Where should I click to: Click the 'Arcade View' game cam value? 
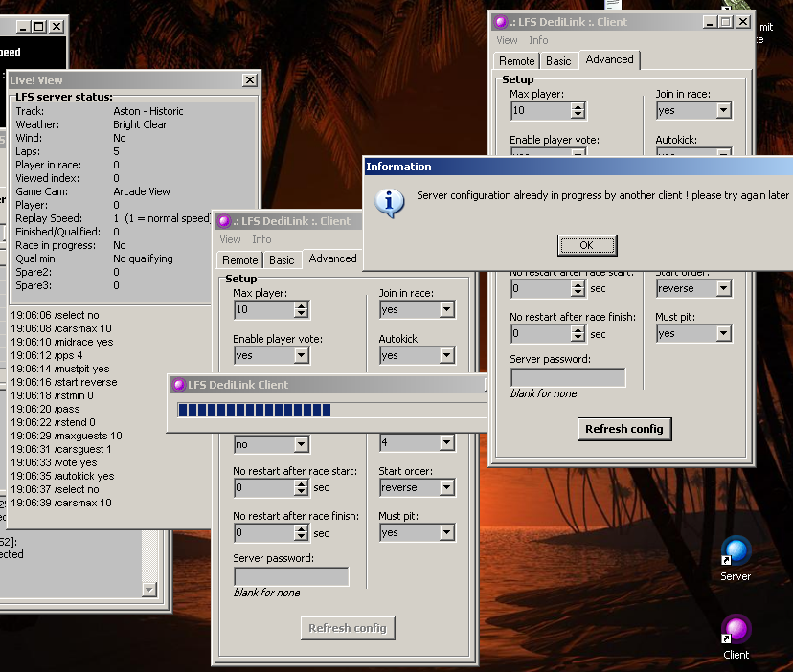pos(142,191)
